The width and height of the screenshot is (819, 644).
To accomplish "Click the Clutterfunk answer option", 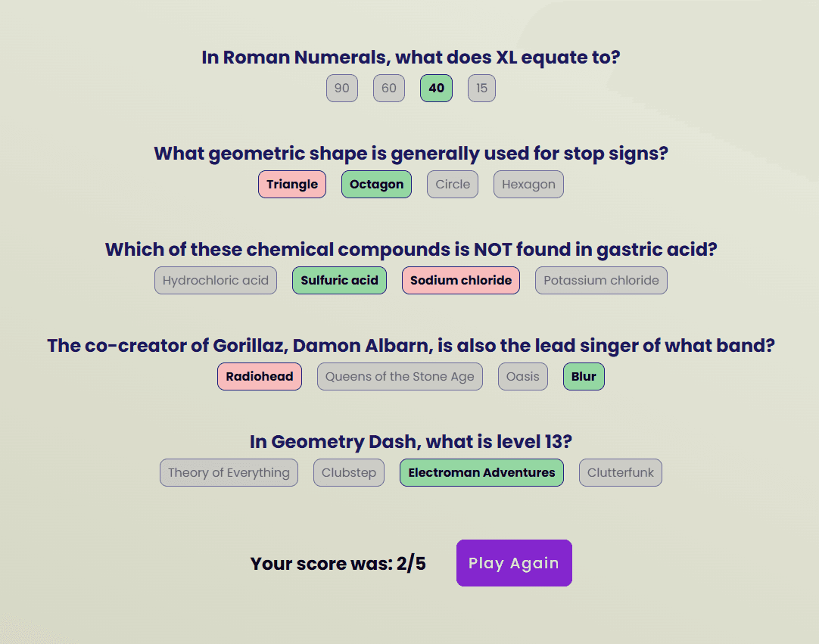I will coord(620,472).
